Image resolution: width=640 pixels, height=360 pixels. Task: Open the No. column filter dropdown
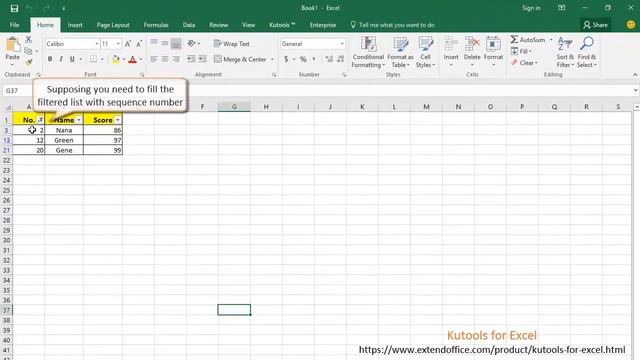pyautogui.click(x=40, y=120)
